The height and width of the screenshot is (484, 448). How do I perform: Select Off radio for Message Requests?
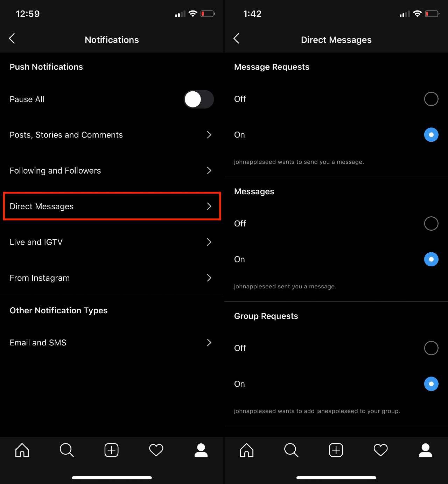click(x=431, y=99)
